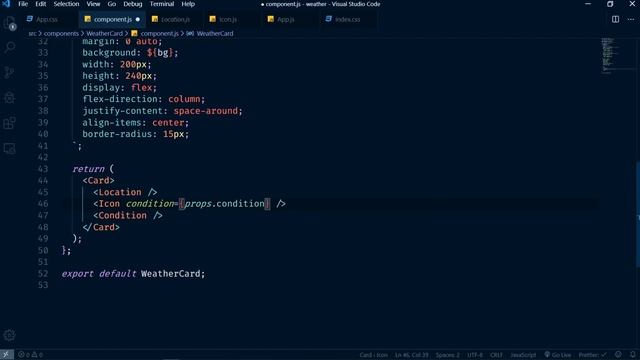The height and width of the screenshot is (360, 640).
Task: Click the split editor icon
Action: [615, 19]
